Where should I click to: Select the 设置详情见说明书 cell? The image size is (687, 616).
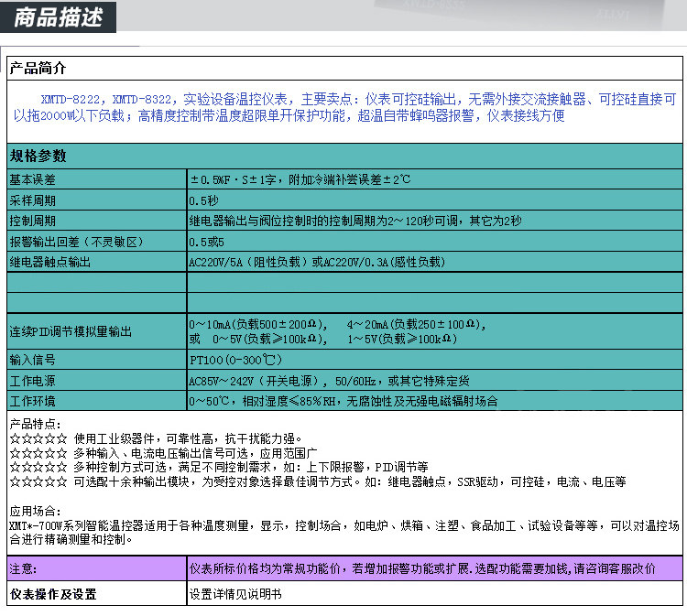tap(434, 594)
